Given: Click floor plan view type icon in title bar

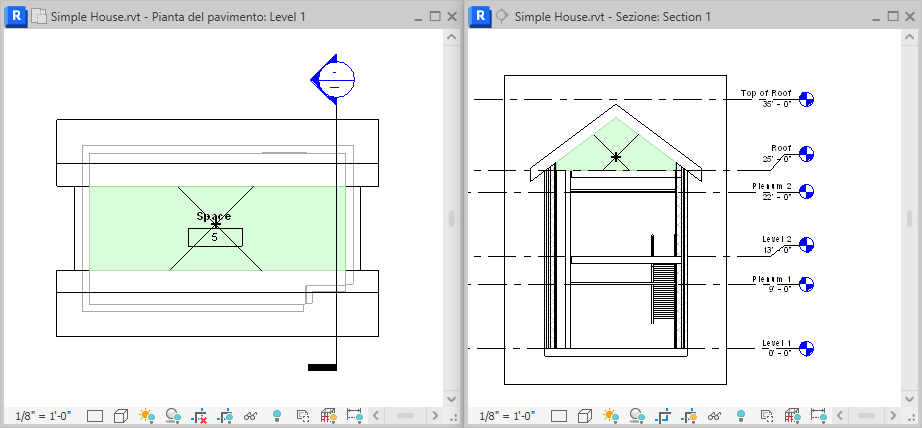Looking at the screenshot, I should [38, 16].
